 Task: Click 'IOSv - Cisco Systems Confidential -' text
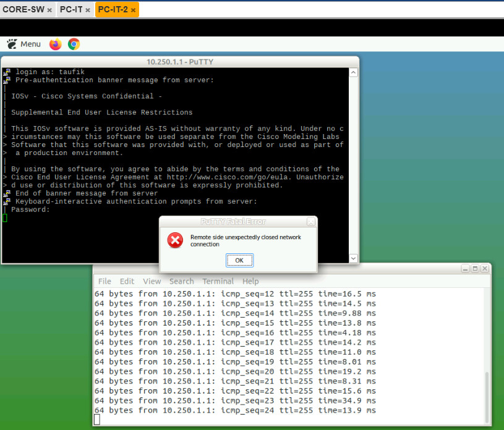pos(87,96)
